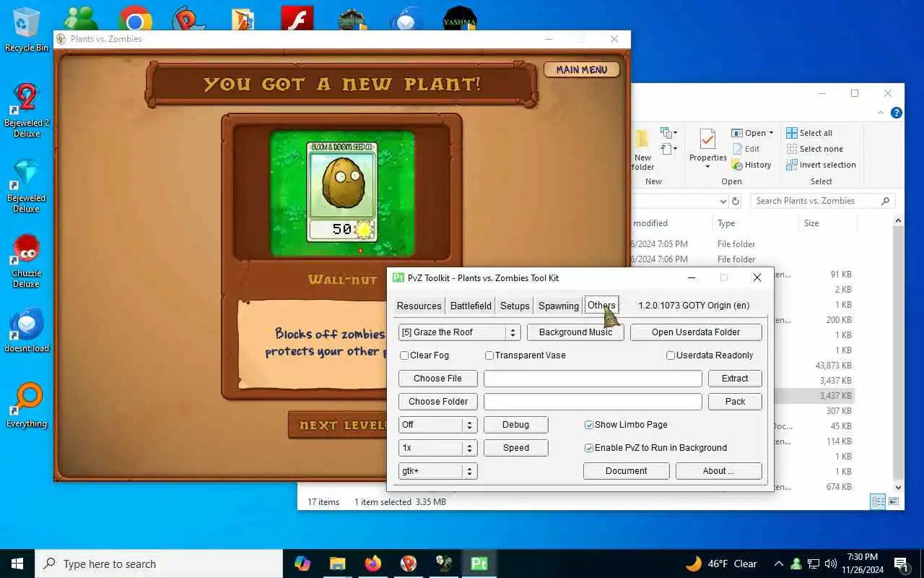Image resolution: width=924 pixels, height=578 pixels.
Task: Collapse the Explorer ribbon chevron
Action: [x=881, y=113]
